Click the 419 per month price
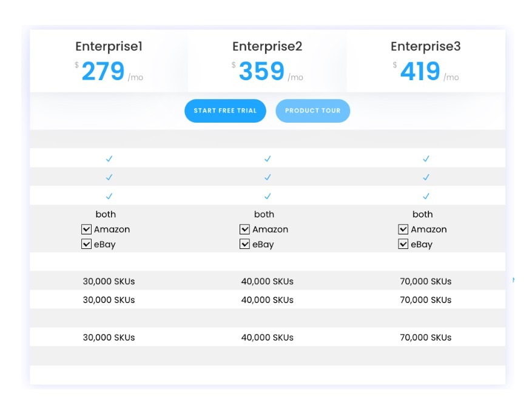The image size is (532, 402). (x=426, y=71)
